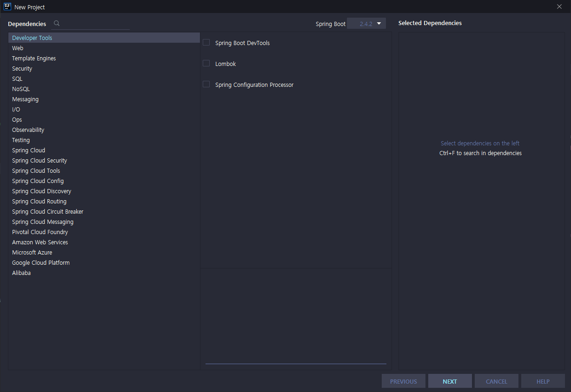Select the NoSQL category
This screenshot has width=571, height=392.
[104, 89]
